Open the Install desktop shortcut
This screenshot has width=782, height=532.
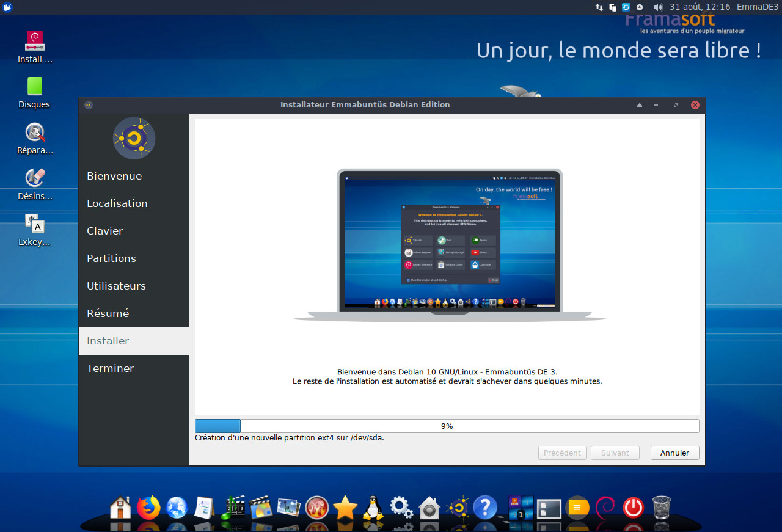click(x=35, y=46)
